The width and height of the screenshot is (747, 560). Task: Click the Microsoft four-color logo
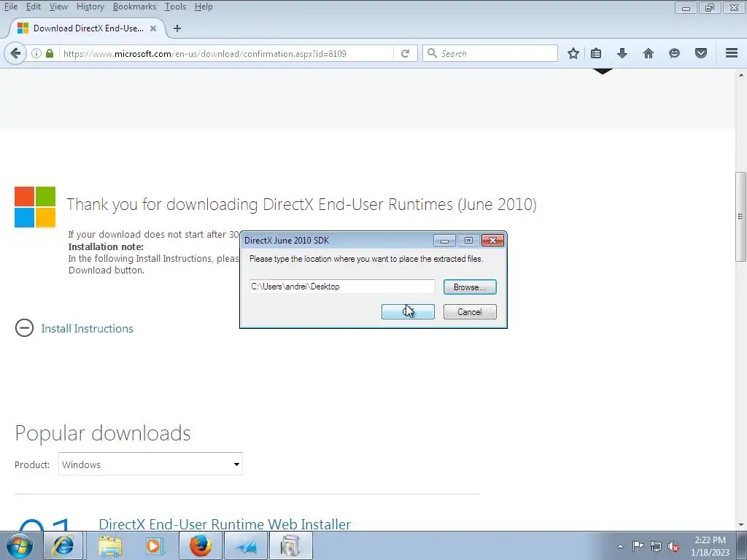tap(35, 207)
